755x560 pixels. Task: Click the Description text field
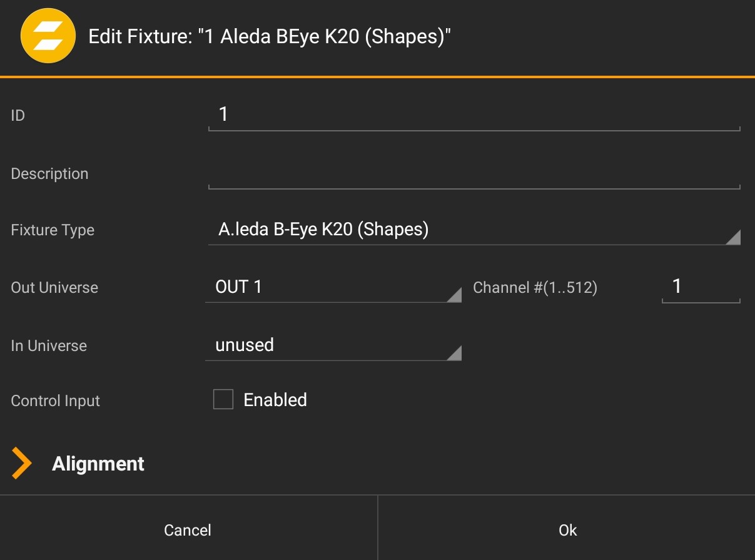(474, 174)
